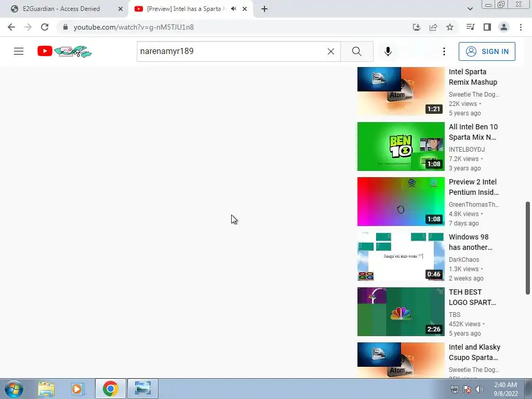Run search with magnifier button
The height and width of the screenshot is (399, 532).
pyautogui.click(x=356, y=51)
